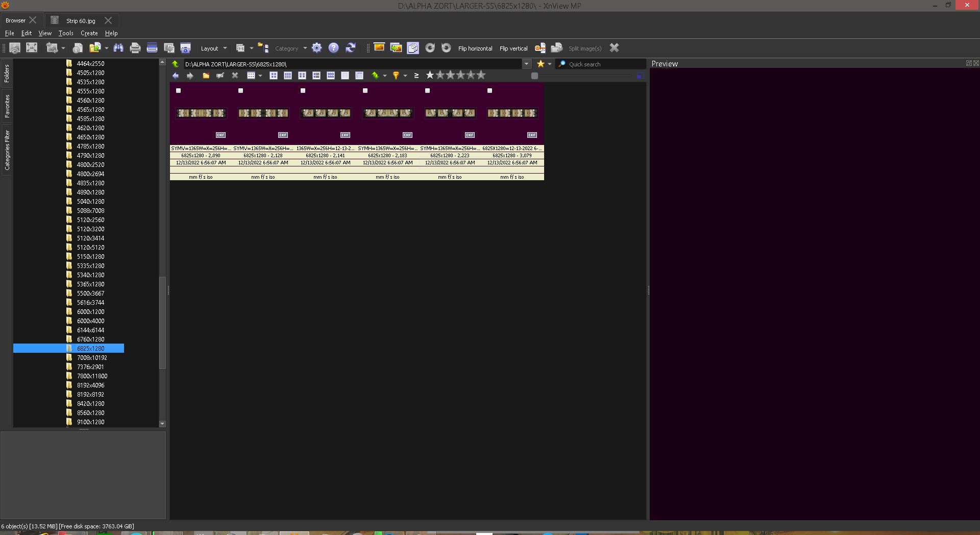The image size is (980, 535).
Task: Open the Layout dropdown
Action: (x=213, y=48)
